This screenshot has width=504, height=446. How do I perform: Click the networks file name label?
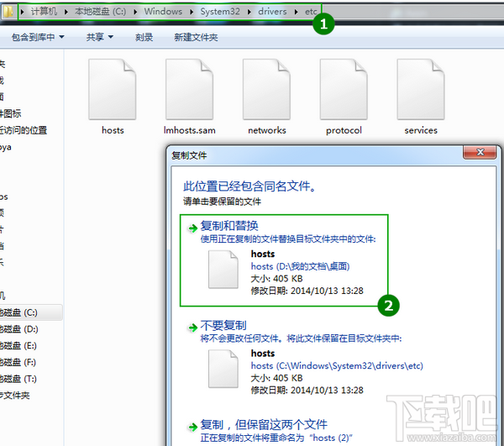pyautogui.click(x=267, y=130)
